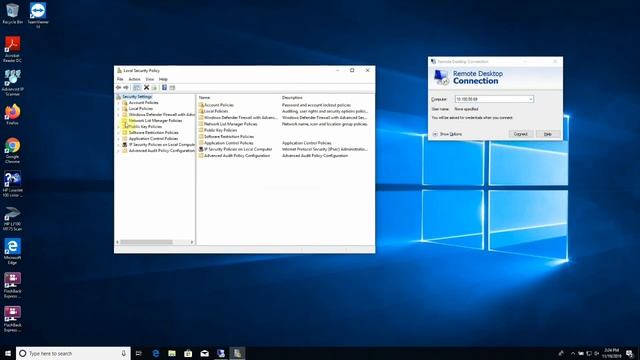Click the taskbar search box
Viewport: 640px width, 360px height.
point(73,353)
